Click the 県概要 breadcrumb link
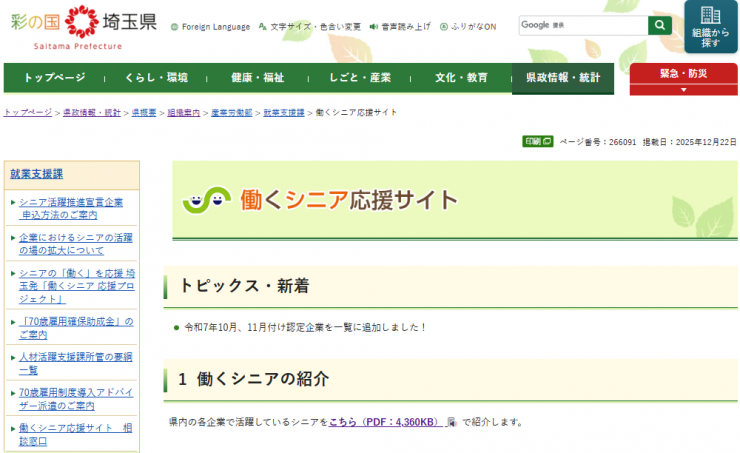Image resolution: width=740 pixels, height=453 pixels. (x=144, y=113)
